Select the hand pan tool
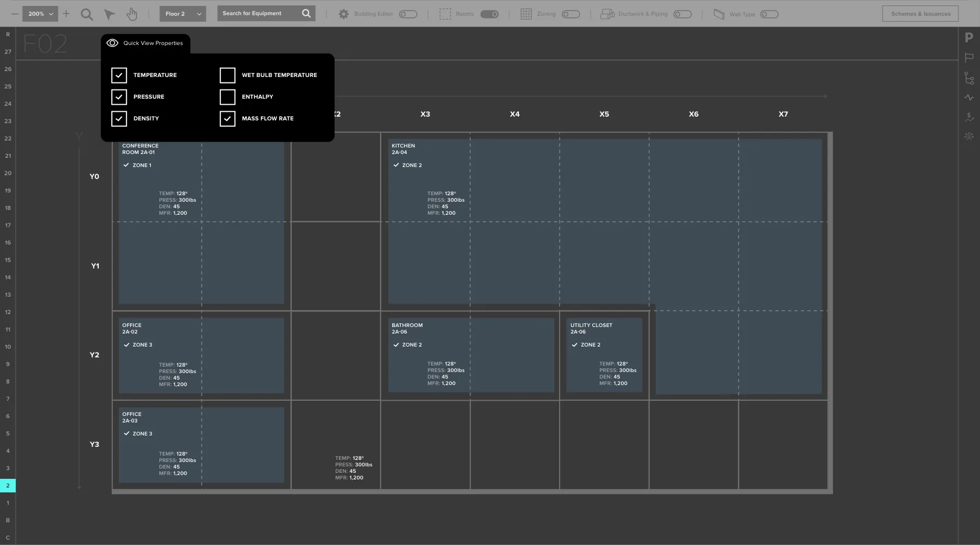 132,14
